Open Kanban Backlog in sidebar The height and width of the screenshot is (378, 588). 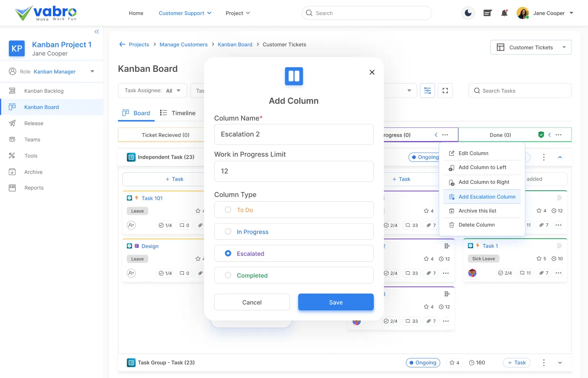tap(44, 91)
